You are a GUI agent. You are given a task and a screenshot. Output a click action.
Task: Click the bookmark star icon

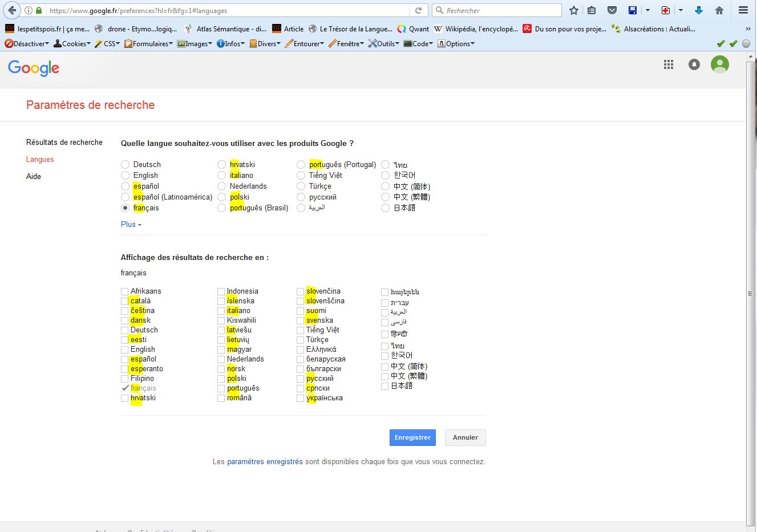pos(574,10)
